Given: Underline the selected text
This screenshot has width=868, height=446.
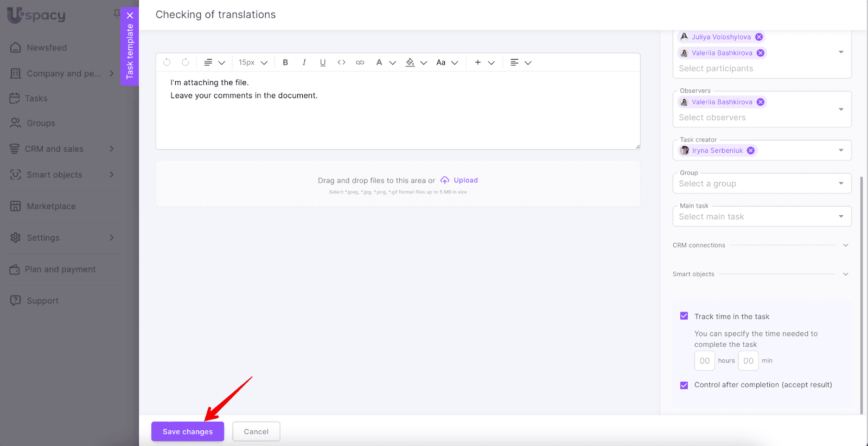Looking at the screenshot, I should [x=323, y=62].
